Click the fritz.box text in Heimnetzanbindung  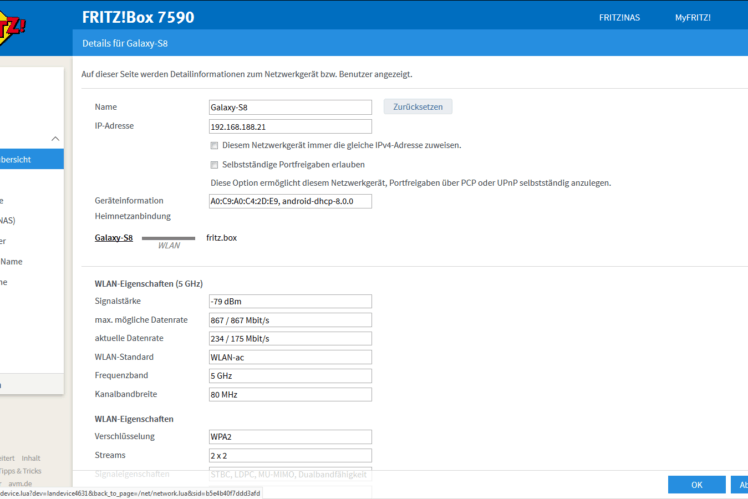click(221, 238)
